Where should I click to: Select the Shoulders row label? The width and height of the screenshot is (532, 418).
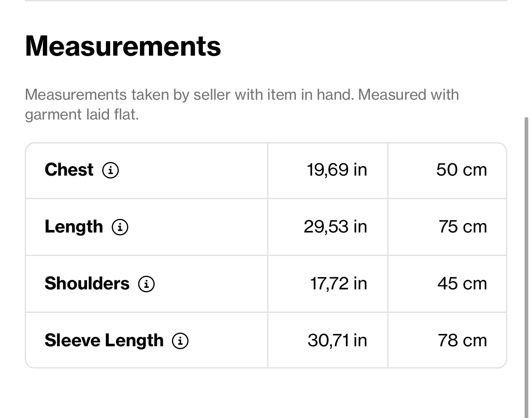(87, 284)
